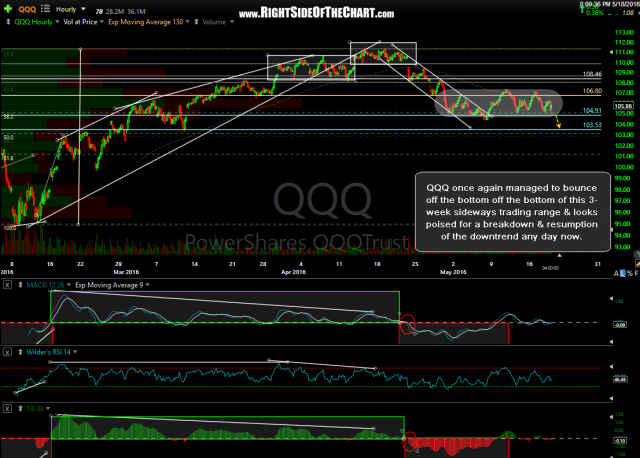The height and width of the screenshot is (458, 640).
Task: Click the May 2016 date axis label
Action: [x=453, y=272]
